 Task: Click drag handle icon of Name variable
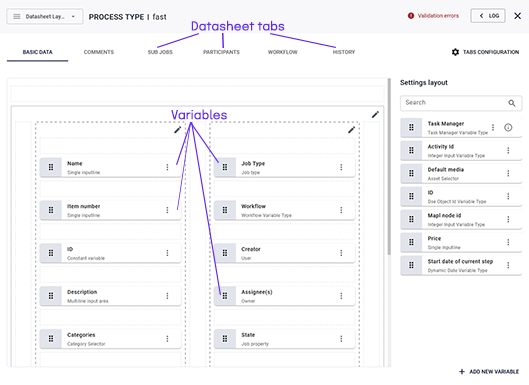tap(51, 167)
